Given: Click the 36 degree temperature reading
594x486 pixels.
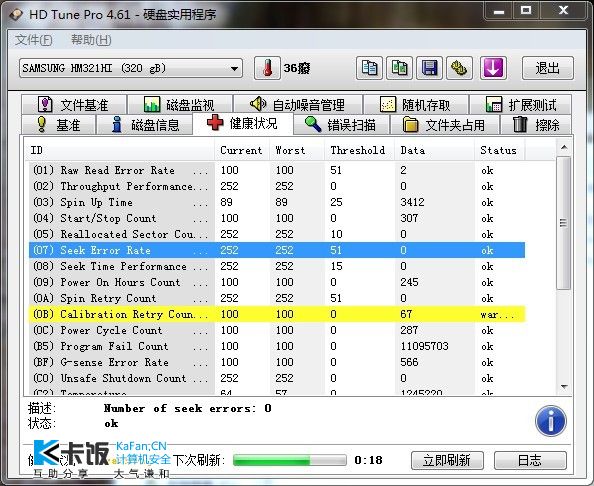Looking at the screenshot, I should point(297,68).
